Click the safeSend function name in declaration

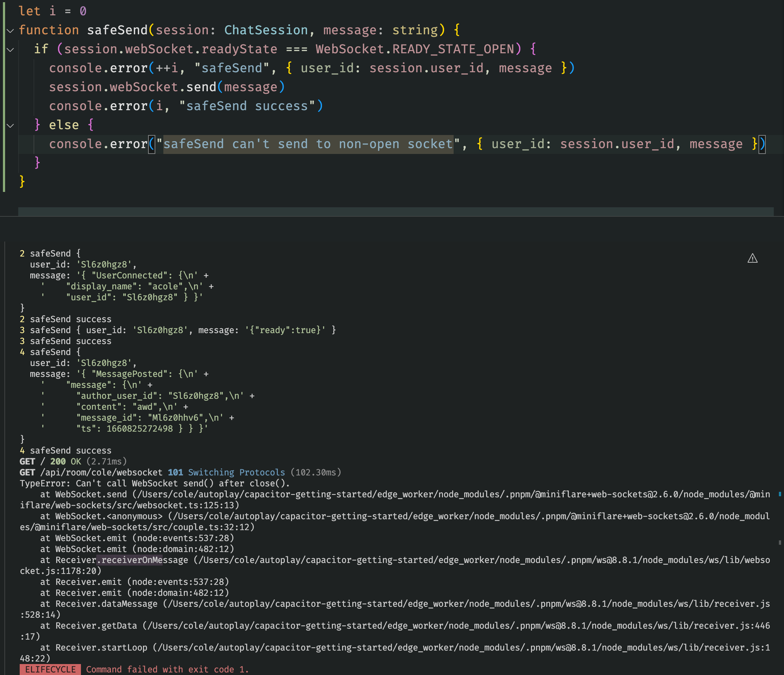coord(117,30)
